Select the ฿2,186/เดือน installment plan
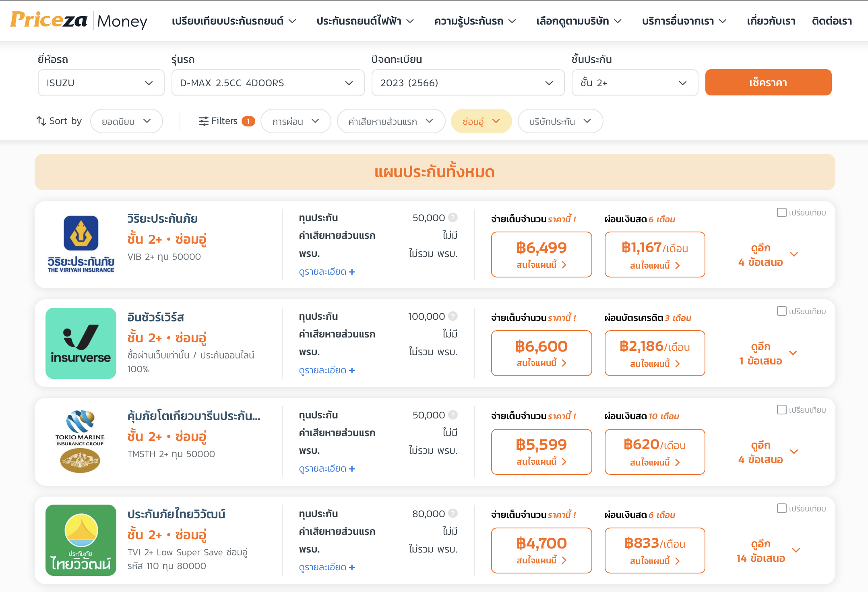Image resolution: width=868 pixels, height=592 pixels. pos(655,353)
